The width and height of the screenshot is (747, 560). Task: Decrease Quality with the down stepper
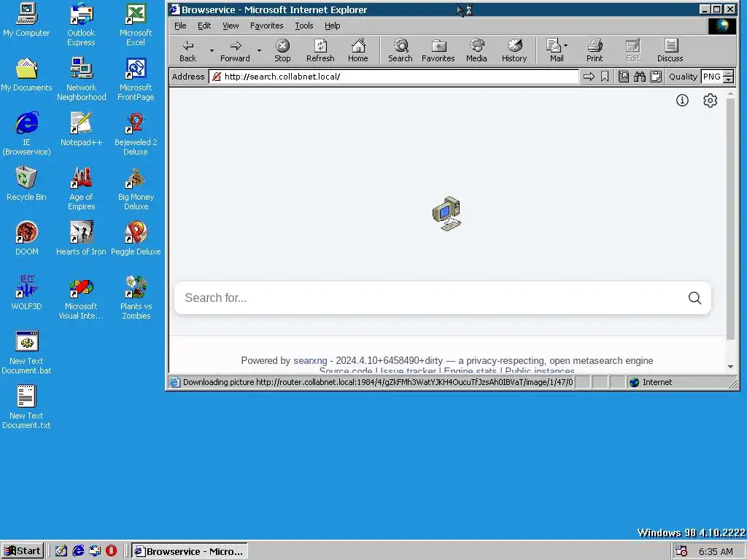[x=729, y=80]
